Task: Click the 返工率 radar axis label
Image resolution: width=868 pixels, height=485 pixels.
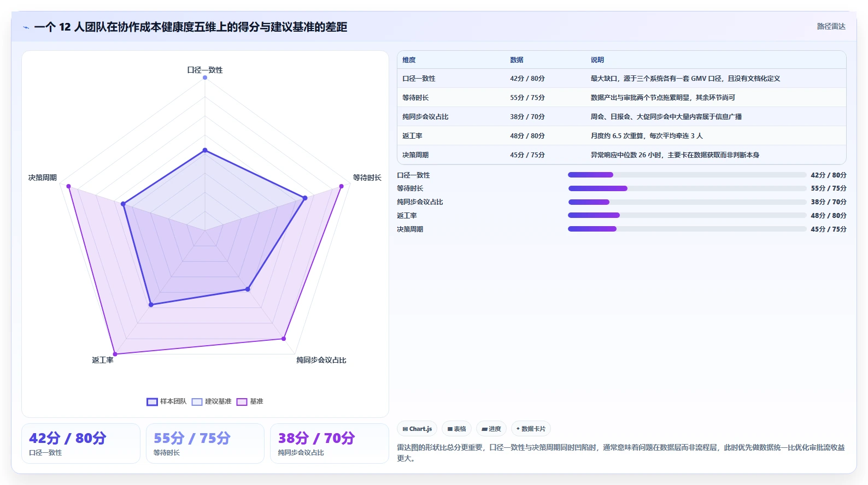Action: pos(103,360)
